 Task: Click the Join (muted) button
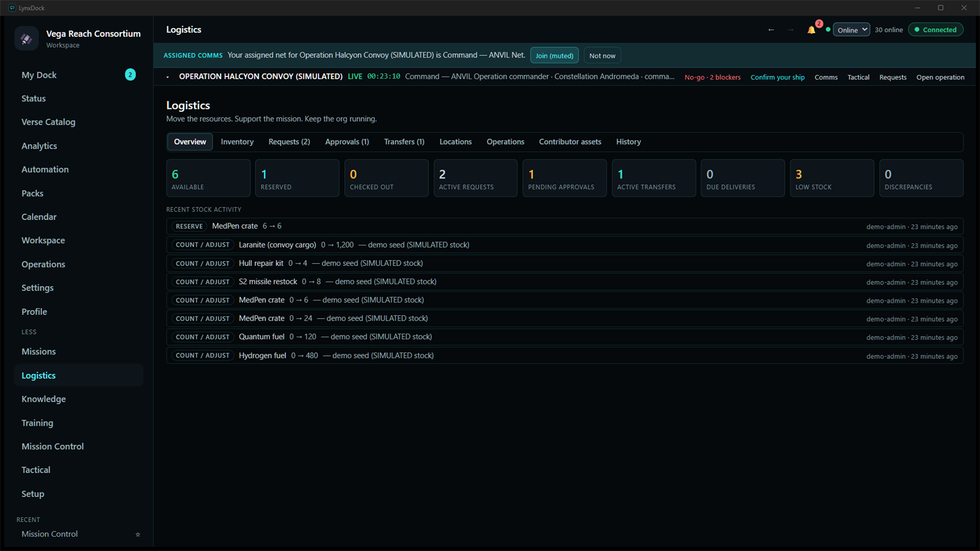click(554, 56)
